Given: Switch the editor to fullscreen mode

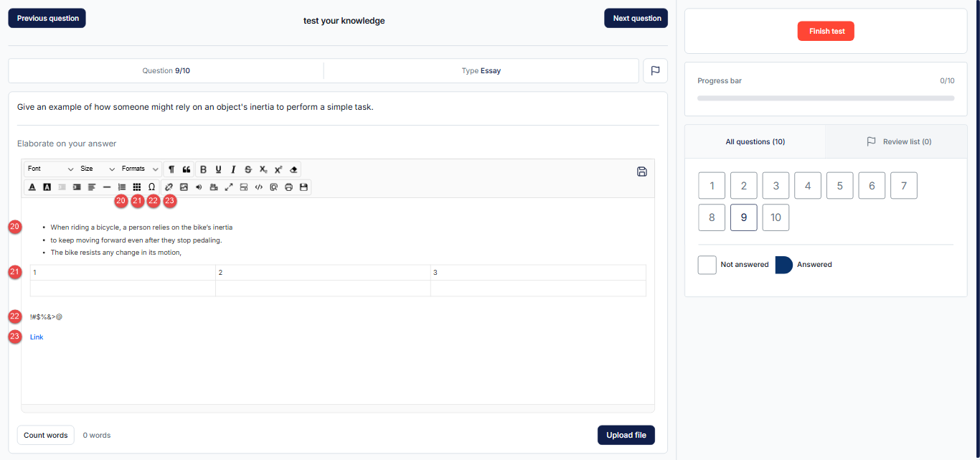Looking at the screenshot, I should point(229,187).
